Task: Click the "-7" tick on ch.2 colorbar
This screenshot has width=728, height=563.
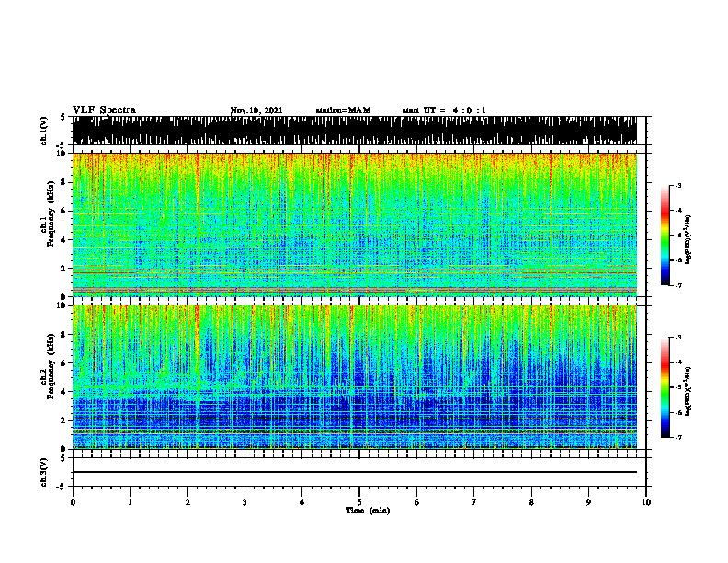Action: [677, 437]
